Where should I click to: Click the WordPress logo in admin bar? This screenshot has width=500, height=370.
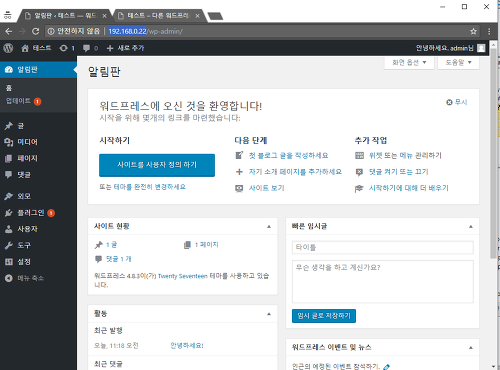click(8, 48)
